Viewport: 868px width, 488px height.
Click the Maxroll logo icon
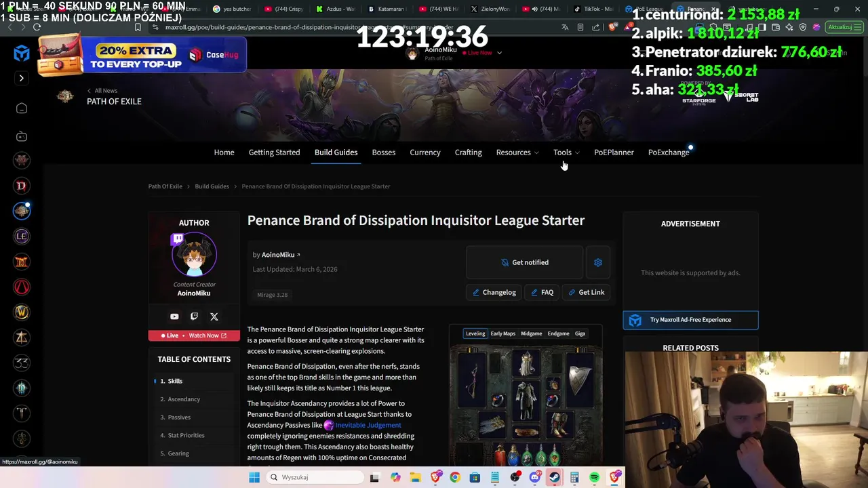coord(22,54)
